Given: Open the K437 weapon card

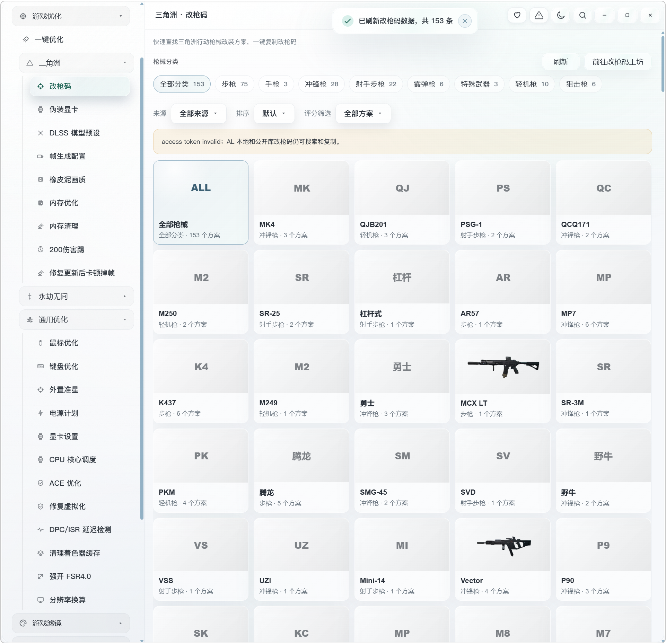Looking at the screenshot, I should [x=201, y=381].
